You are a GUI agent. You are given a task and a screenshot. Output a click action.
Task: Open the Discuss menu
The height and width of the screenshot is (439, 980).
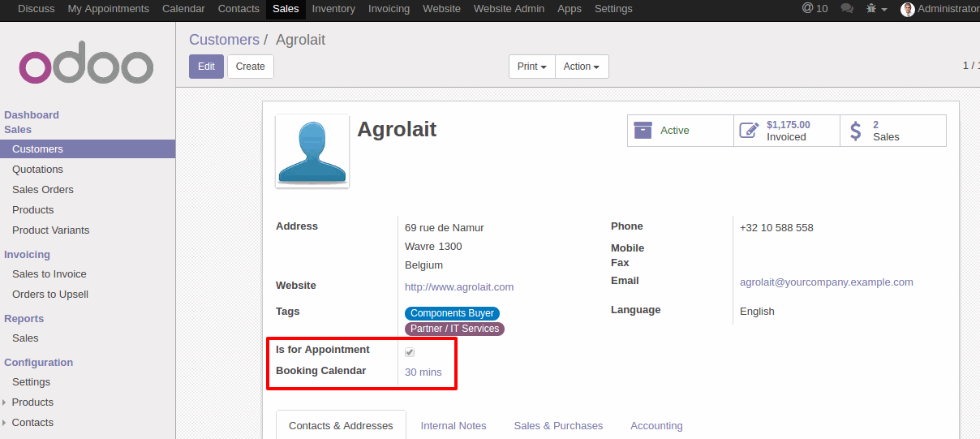(x=37, y=9)
